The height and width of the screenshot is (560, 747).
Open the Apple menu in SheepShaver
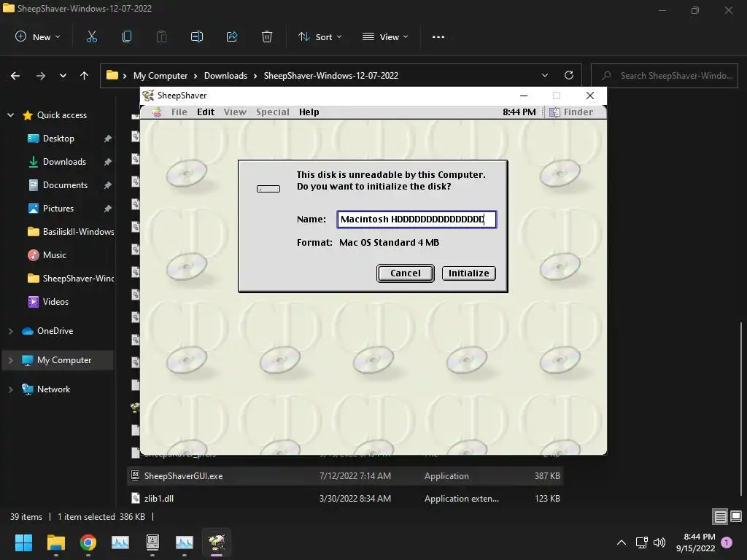157,112
